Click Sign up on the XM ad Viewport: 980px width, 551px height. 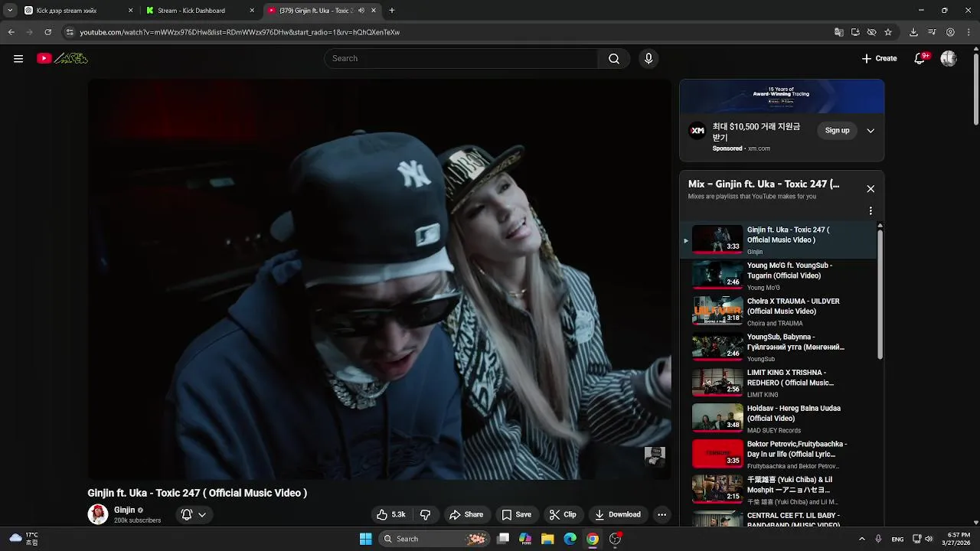[x=838, y=131]
